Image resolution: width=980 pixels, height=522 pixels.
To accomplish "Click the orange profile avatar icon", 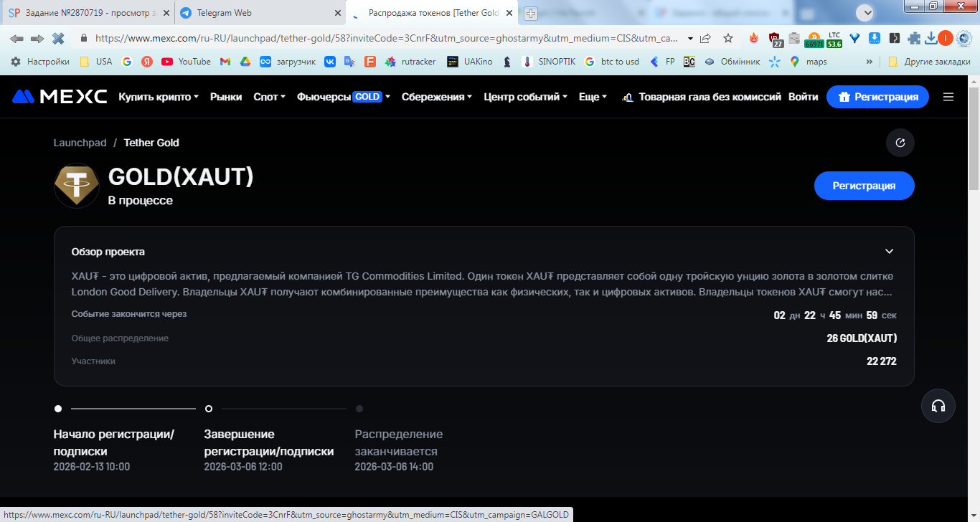I will click(946, 39).
